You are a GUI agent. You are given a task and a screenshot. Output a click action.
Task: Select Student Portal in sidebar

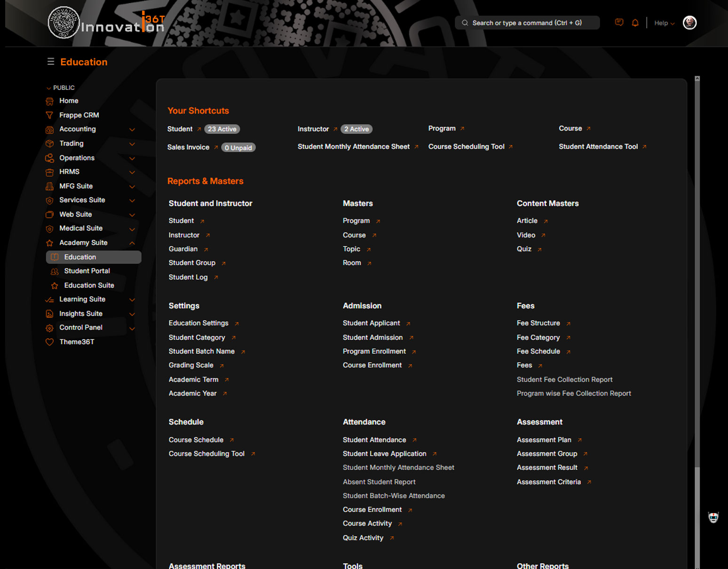[x=87, y=271]
